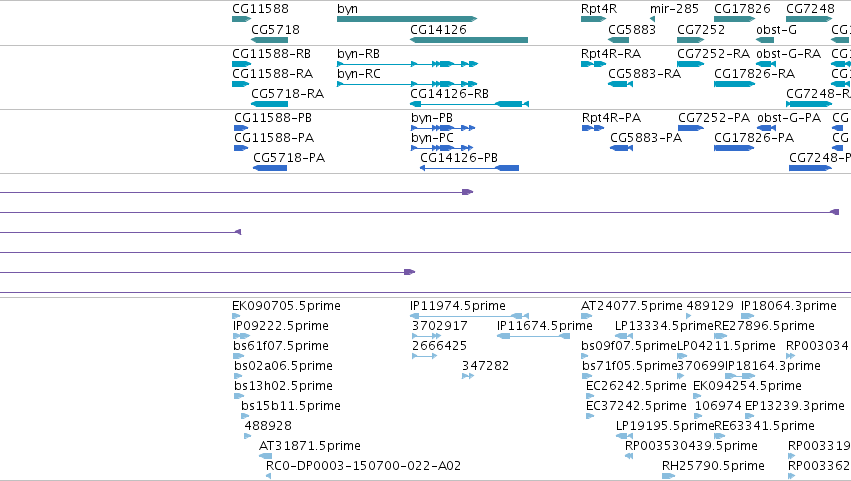This screenshot has height=481, width=851.
Task: Open EST AT24077.5prime
Action: pyautogui.click(x=631, y=306)
